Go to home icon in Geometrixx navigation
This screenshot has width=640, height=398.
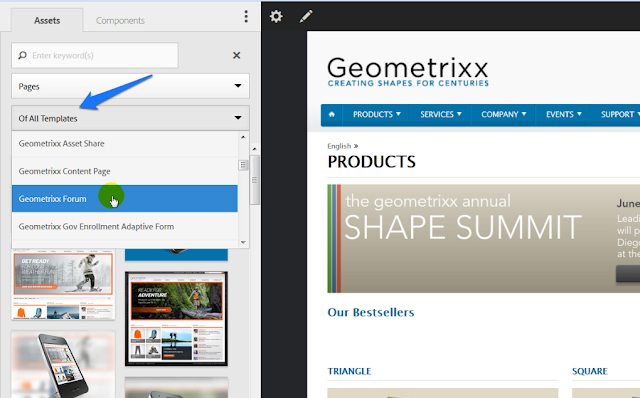click(331, 114)
